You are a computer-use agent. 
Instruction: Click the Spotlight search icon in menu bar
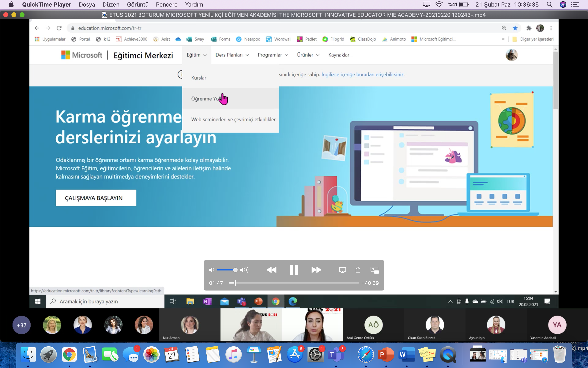[x=550, y=4]
